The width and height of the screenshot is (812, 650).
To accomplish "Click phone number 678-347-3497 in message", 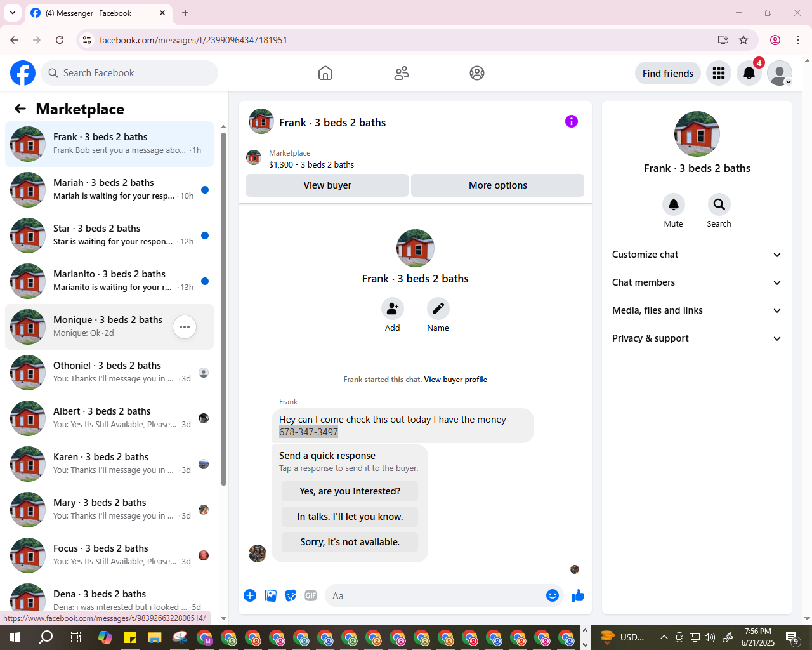I will pyautogui.click(x=308, y=432).
